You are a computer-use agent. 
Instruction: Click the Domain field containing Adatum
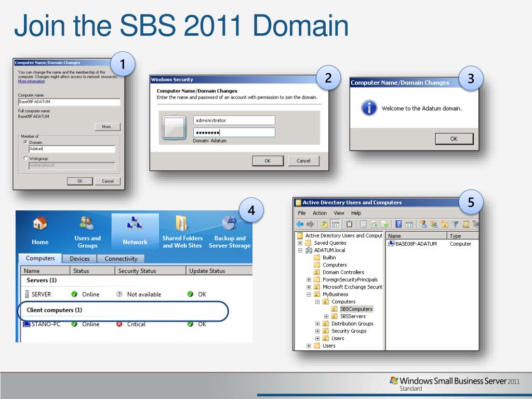tap(72, 149)
